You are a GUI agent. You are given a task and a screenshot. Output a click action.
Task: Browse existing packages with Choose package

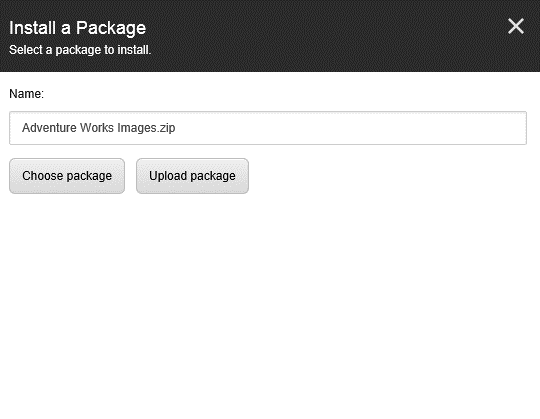(x=67, y=176)
